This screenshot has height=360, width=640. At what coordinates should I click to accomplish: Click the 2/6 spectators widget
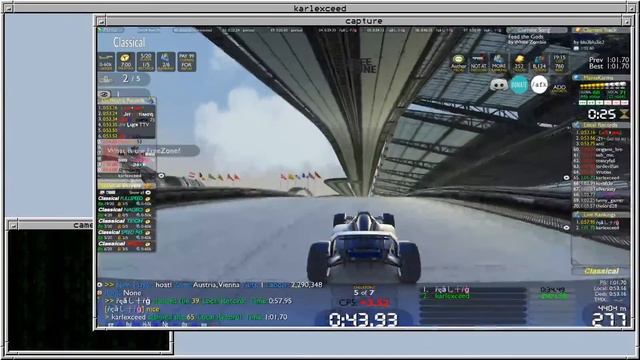pos(166,62)
